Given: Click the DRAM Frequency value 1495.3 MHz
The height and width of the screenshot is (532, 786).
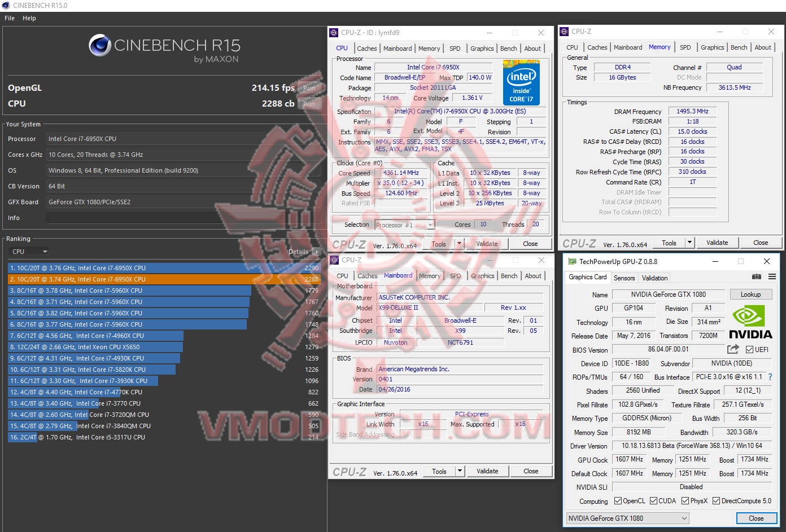Looking at the screenshot, I should point(692,112).
